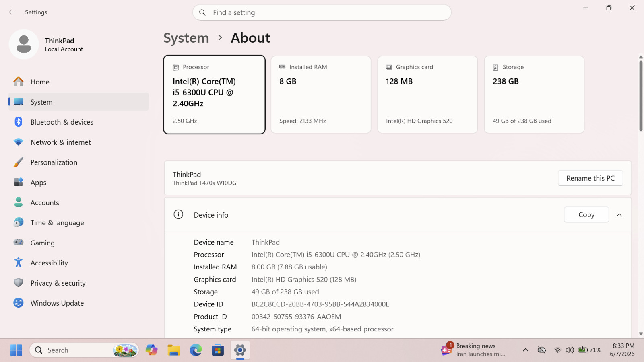
Task: Open Gaming settings in sidebar
Action: click(x=78, y=243)
